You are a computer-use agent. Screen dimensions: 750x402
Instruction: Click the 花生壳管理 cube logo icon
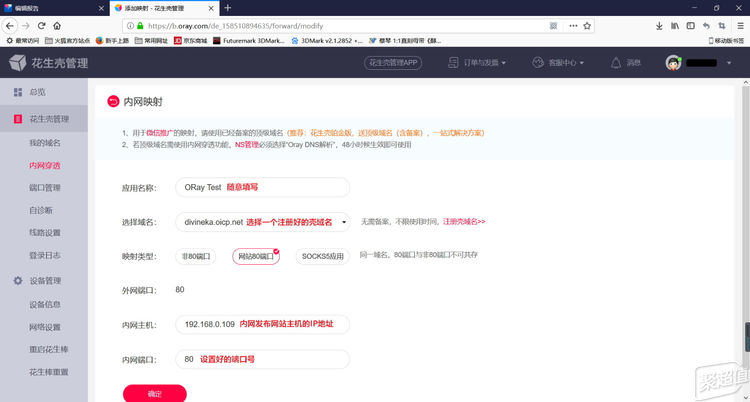coord(19,64)
